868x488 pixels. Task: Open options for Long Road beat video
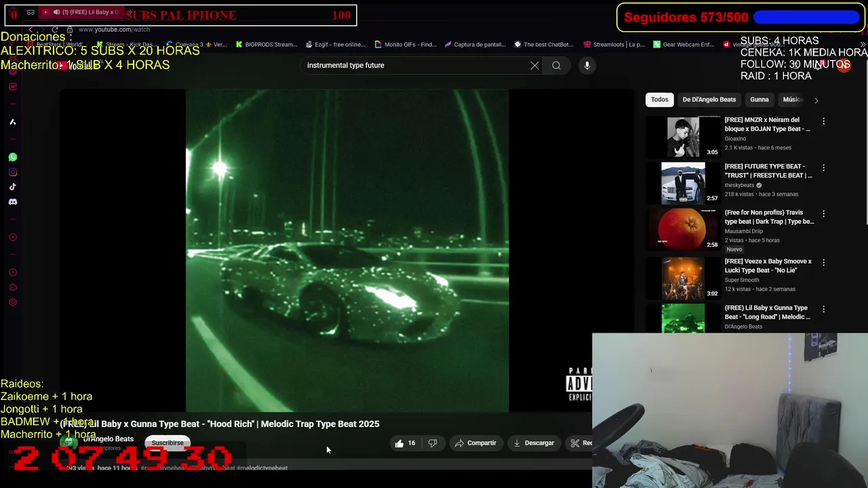823,309
